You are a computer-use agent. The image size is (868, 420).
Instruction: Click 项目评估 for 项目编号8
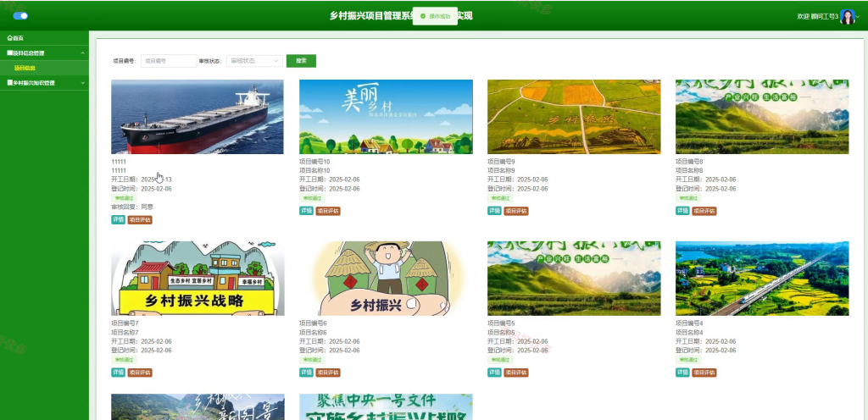point(704,211)
